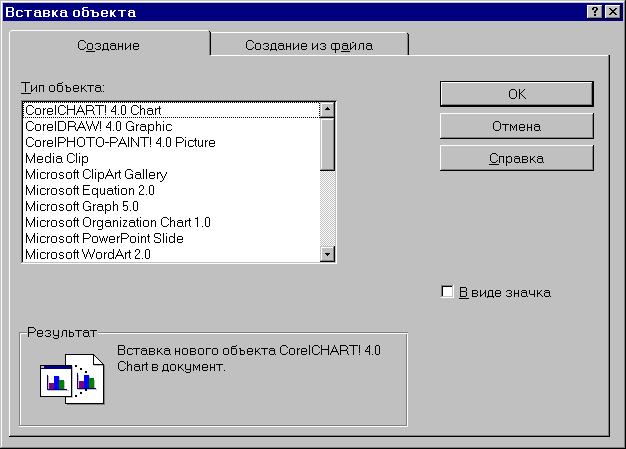
Task: Select Microsoft WordArt 2.0 entry
Action: click(x=88, y=254)
